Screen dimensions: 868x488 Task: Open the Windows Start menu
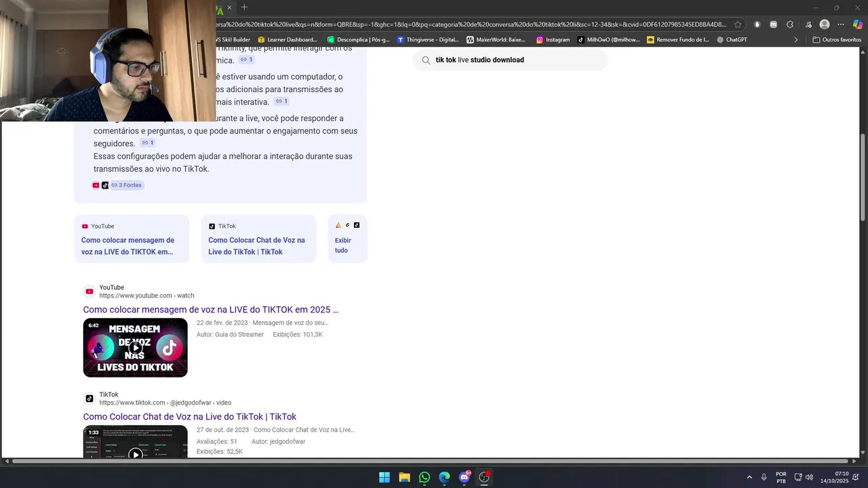[x=384, y=477]
